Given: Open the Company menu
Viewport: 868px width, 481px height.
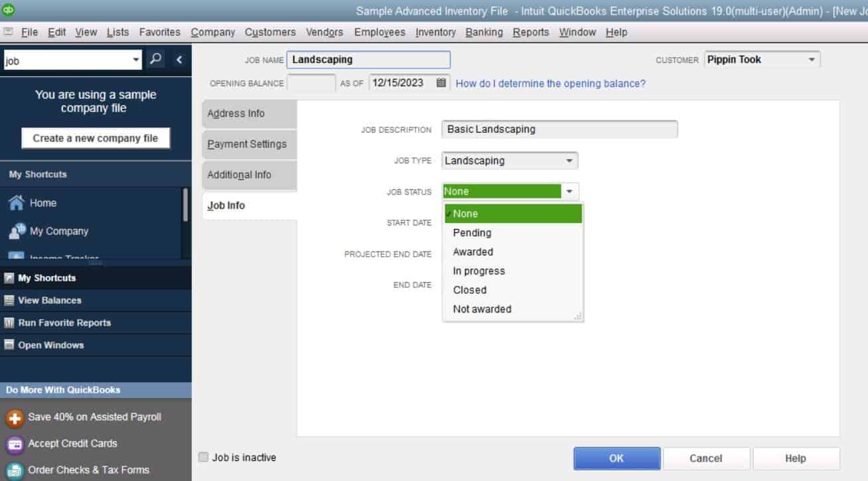Looking at the screenshot, I should pos(213,32).
